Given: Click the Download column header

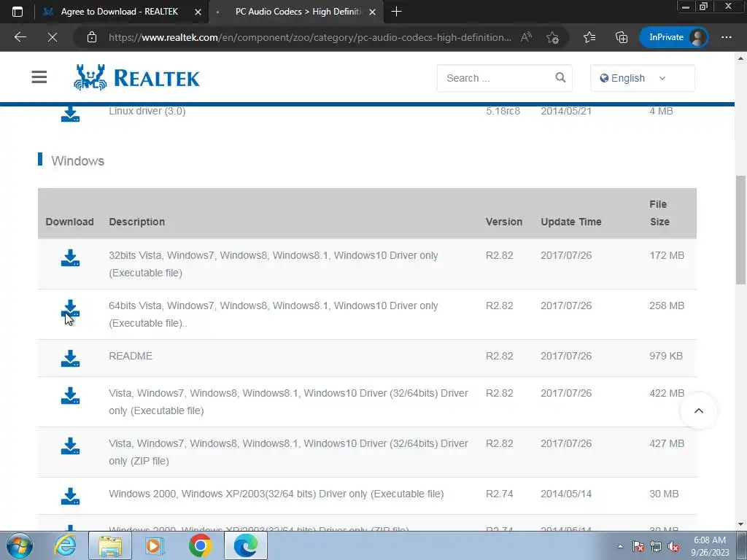Looking at the screenshot, I should pos(69,222).
